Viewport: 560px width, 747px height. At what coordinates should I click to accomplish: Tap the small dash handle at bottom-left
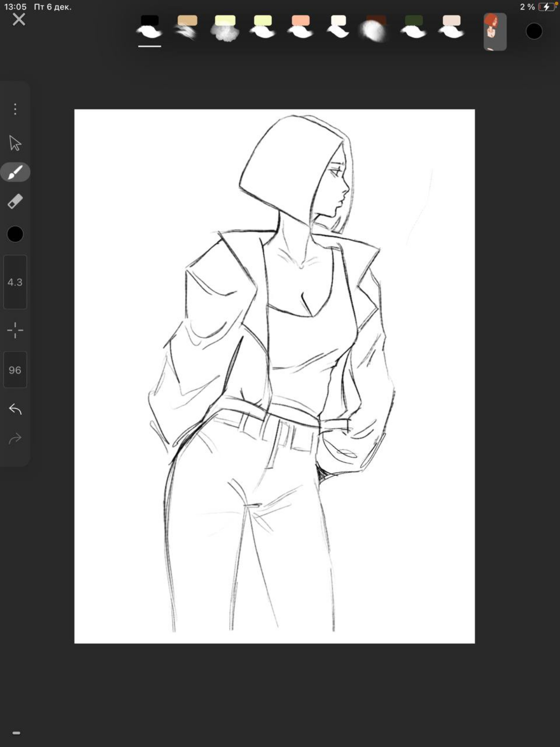16,733
